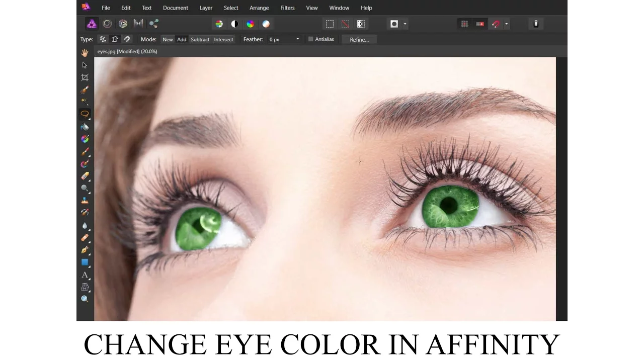Open the Window menu

339,8
